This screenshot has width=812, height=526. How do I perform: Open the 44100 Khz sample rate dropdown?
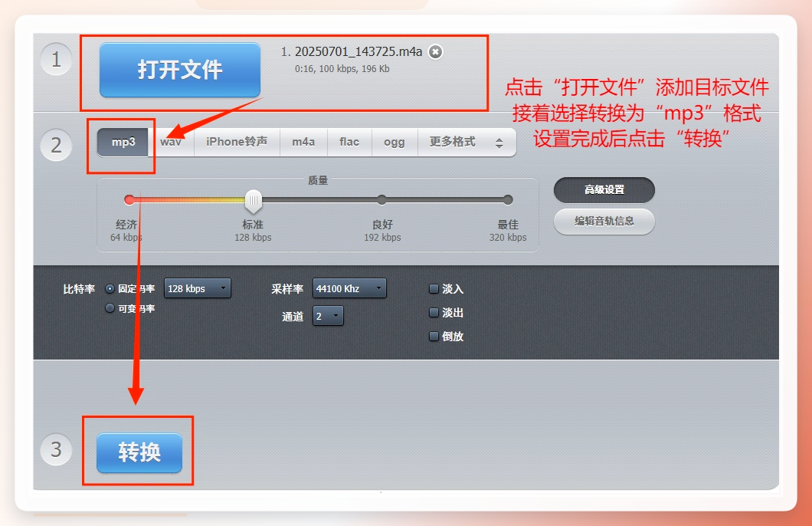click(x=349, y=288)
